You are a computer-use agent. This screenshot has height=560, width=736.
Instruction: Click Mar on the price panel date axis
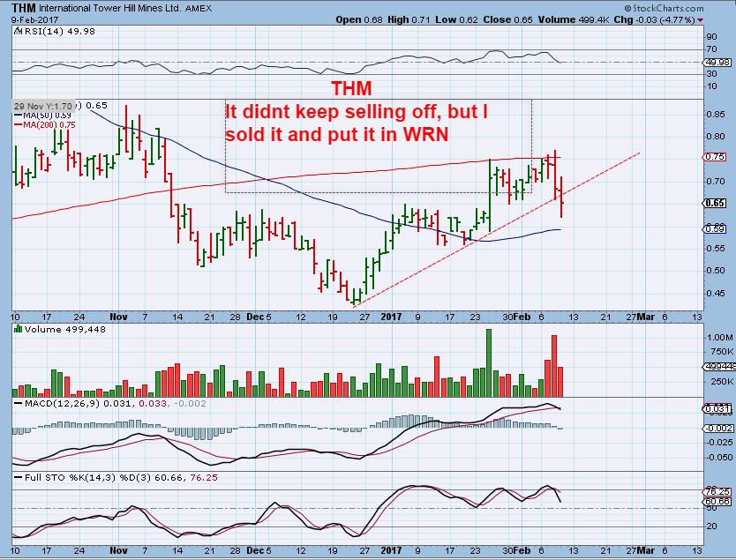tap(646, 317)
